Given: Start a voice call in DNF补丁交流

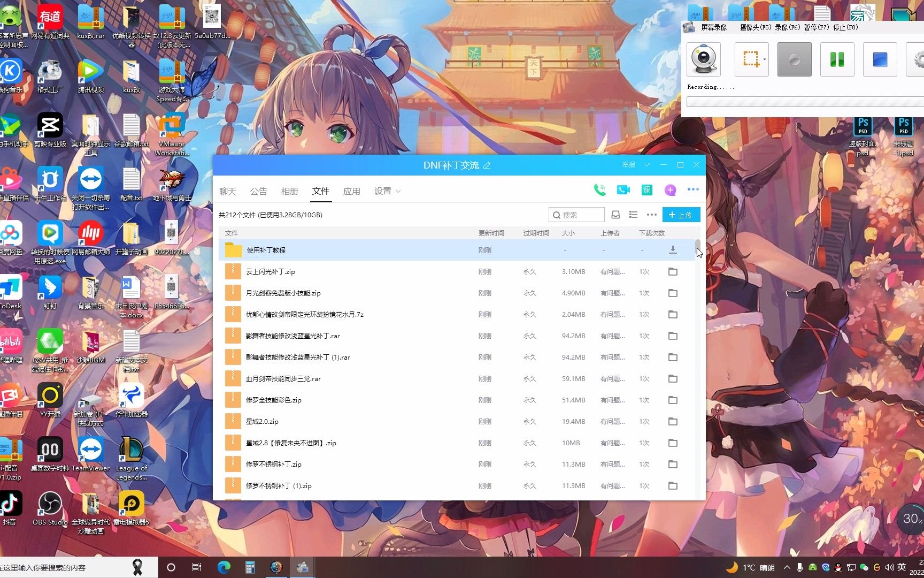Looking at the screenshot, I should pos(600,190).
